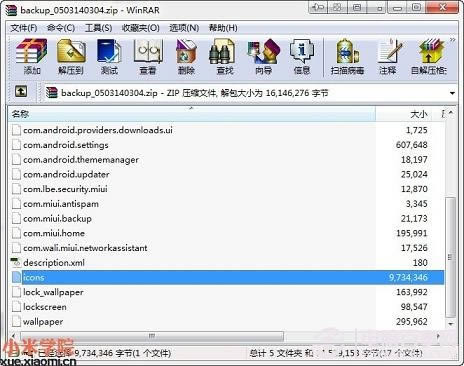The height and width of the screenshot is (366, 464).
Task: Open the View (查看) toolbar icon
Action: point(148,56)
